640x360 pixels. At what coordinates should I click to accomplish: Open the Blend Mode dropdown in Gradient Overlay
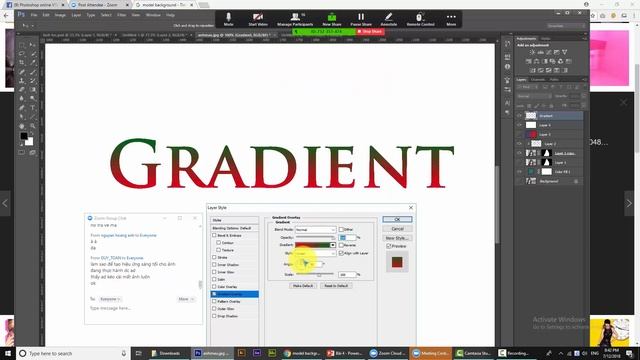316,230
